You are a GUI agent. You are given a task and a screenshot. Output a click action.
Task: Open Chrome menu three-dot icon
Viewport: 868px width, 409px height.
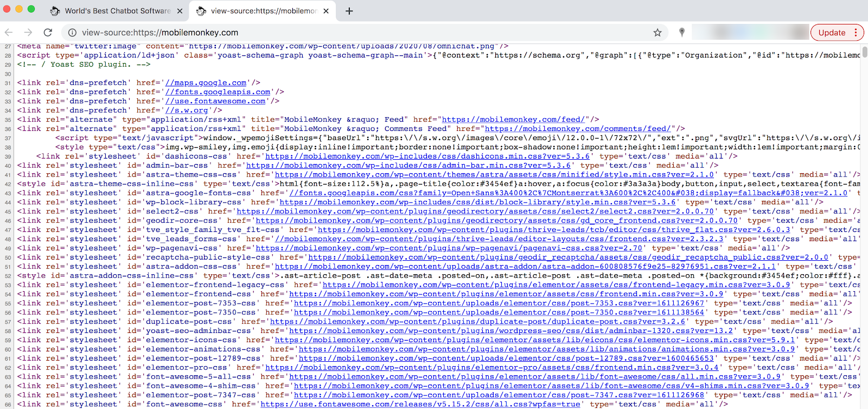[x=856, y=33]
